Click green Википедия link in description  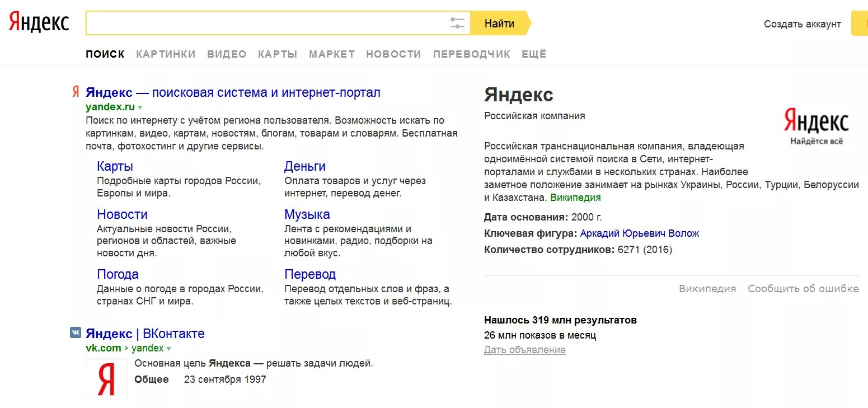pos(575,198)
